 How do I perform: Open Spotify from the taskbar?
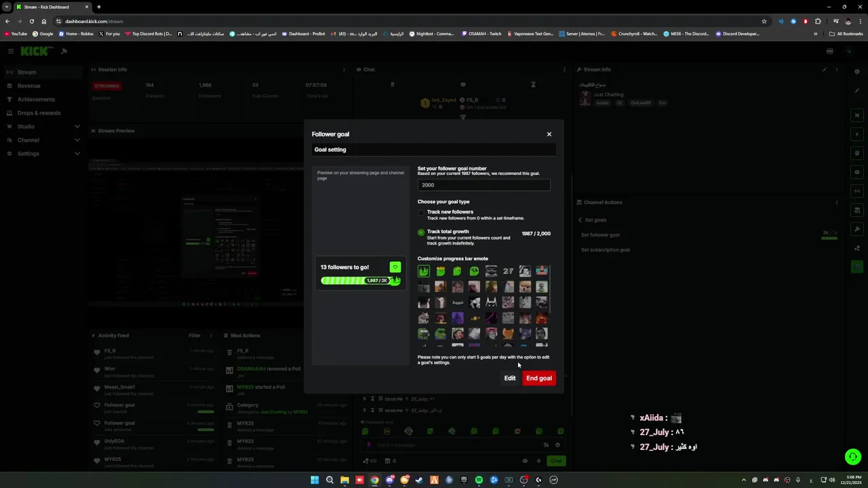pos(479,480)
